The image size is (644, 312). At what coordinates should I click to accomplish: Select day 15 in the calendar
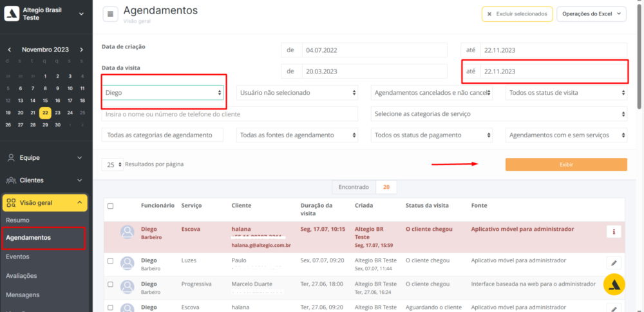45,101
